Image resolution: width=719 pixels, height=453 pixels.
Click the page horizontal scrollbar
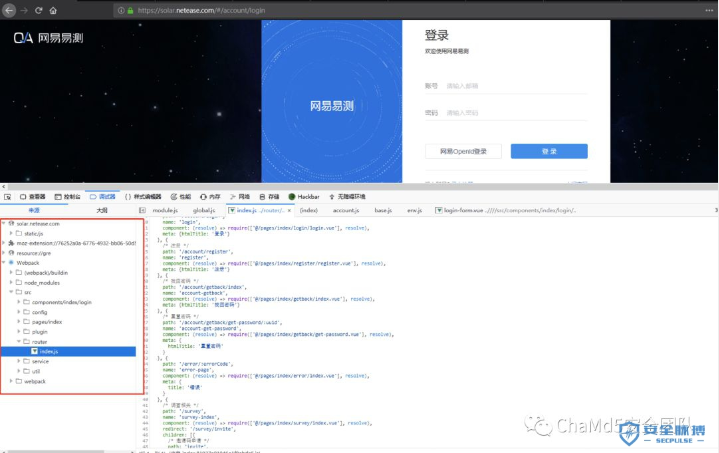coord(359,186)
